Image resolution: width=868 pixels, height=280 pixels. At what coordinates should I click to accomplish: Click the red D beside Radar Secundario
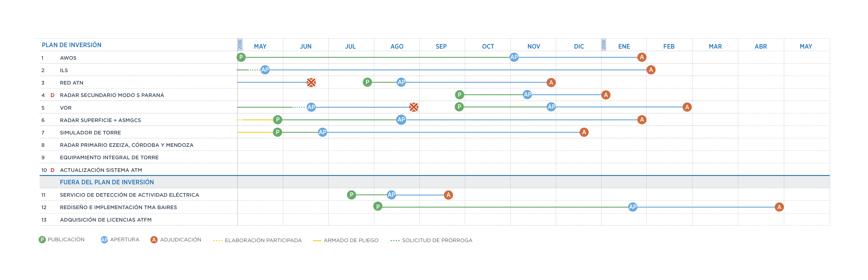[52, 95]
